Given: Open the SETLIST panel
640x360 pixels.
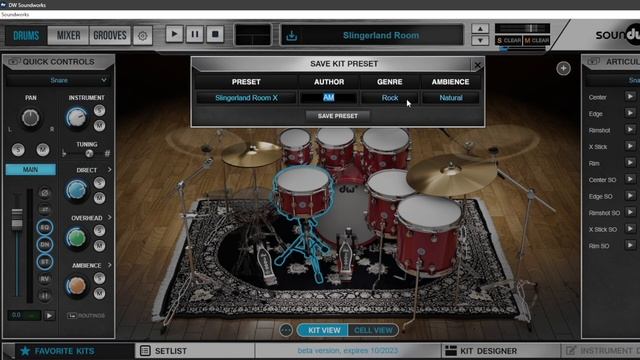Looking at the screenshot, I should (163, 351).
